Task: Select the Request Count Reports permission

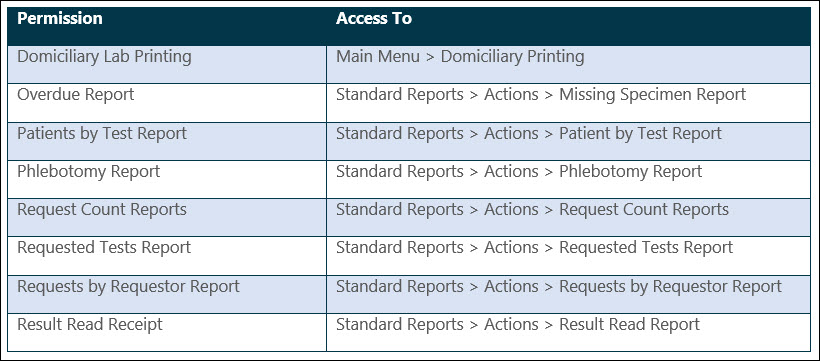Action: pyautogui.click(x=102, y=210)
